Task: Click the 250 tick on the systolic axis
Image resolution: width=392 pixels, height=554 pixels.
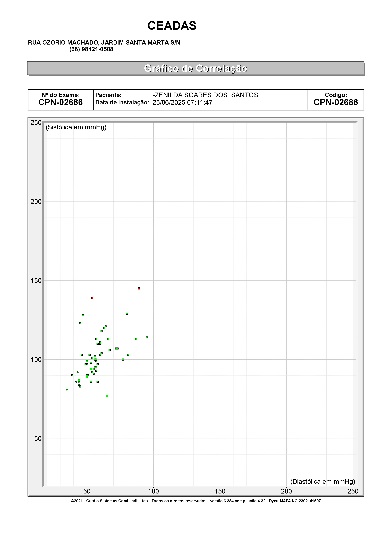Action: pyautogui.click(x=36, y=123)
